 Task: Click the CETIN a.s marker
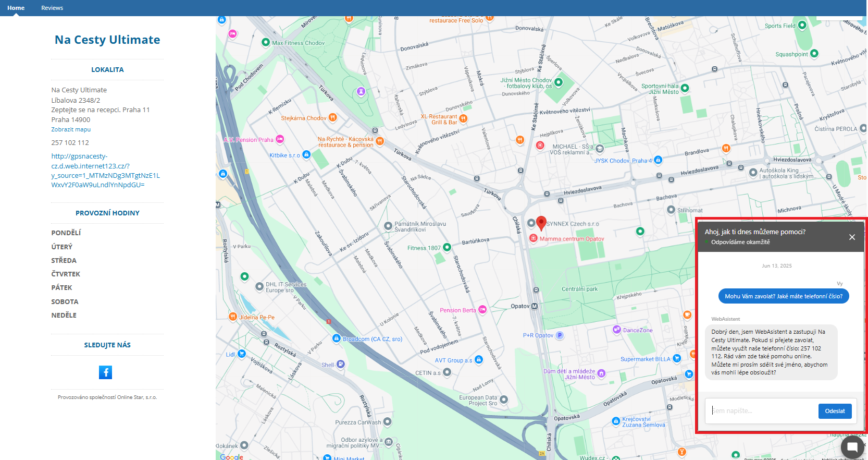447,372
